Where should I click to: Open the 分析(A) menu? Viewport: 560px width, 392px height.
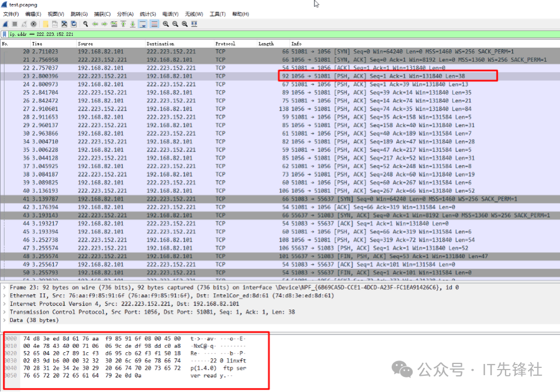125,14
